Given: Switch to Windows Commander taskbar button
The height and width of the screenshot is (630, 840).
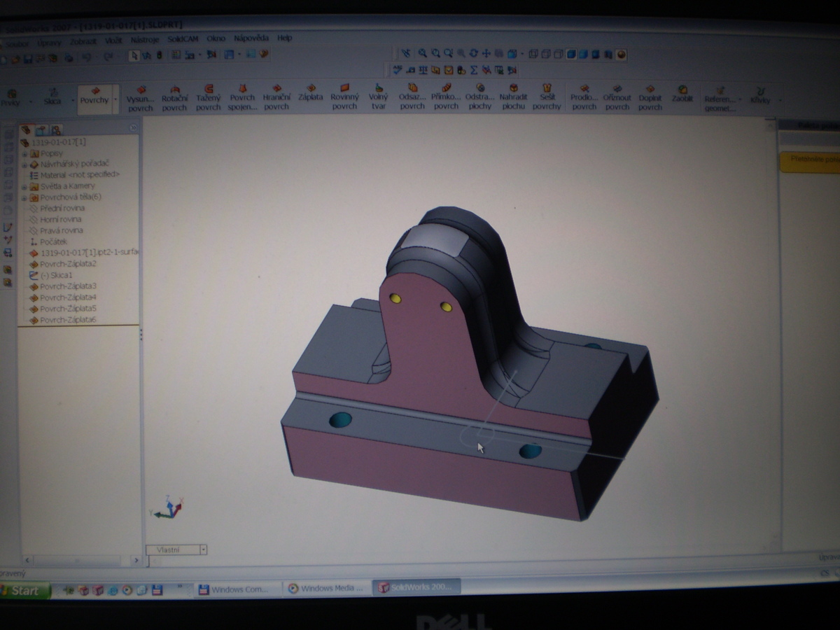Looking at the screenshot, I should (237, 589).
